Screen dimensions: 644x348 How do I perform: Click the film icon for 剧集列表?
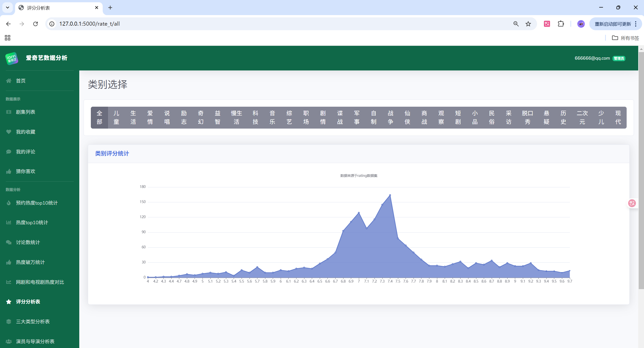coord(9,112)
